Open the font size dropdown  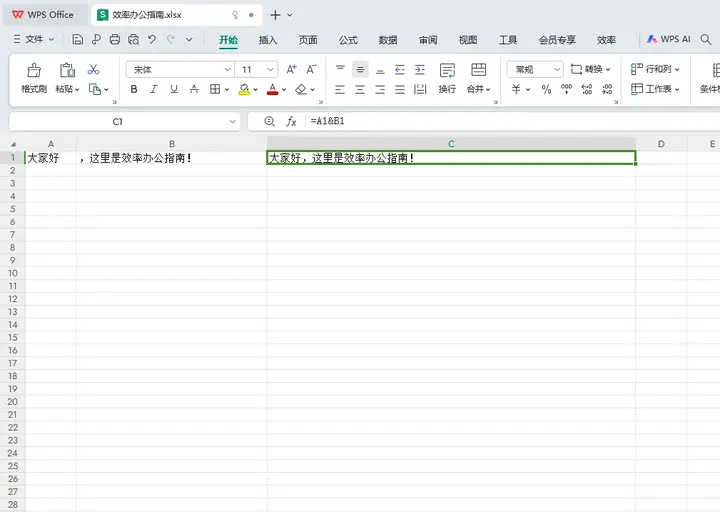coord(270,69)
